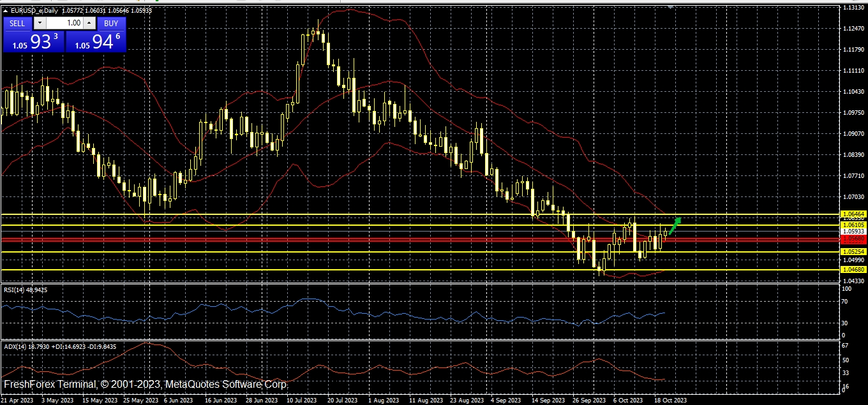Click the red 1.05680 price level label

853,239
